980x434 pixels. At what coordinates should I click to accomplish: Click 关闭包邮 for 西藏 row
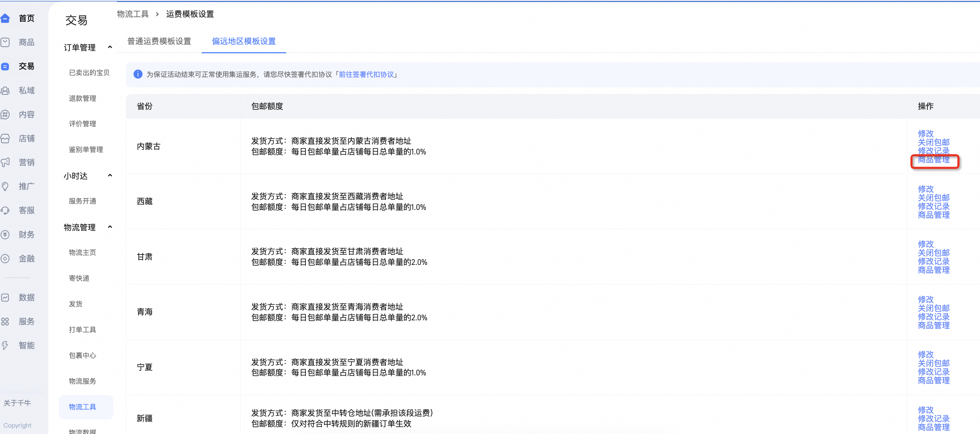pyautogui.click(x=933, y=198)
